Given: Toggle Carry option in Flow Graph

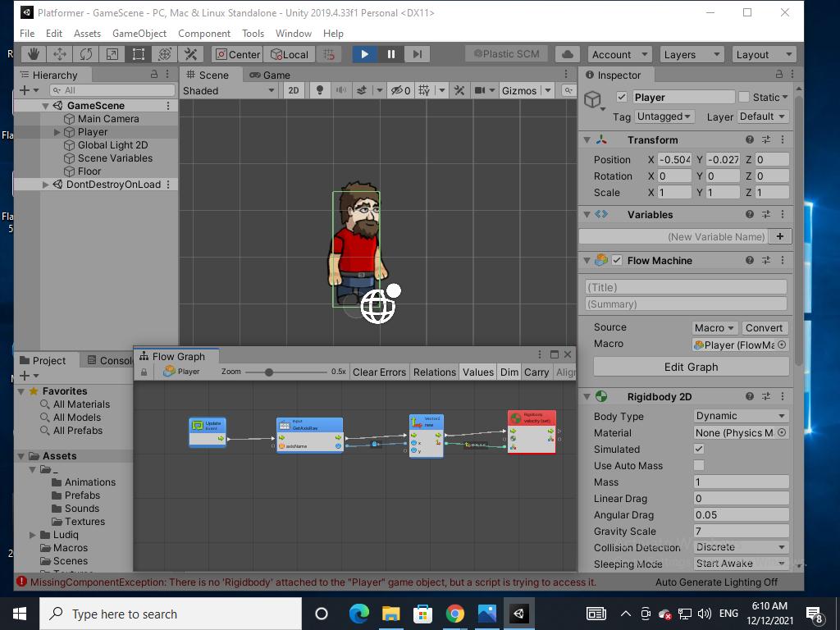Looking at the screenshot, I should [x=536, y=372].
